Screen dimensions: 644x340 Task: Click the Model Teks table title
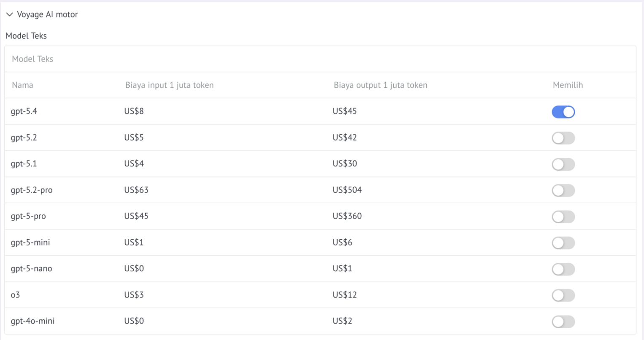32,59
